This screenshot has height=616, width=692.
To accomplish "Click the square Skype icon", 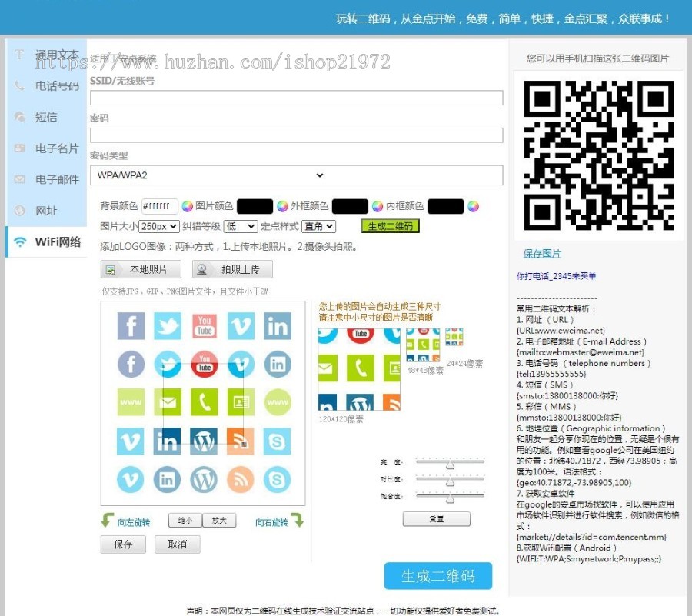I will pos(278,441).
